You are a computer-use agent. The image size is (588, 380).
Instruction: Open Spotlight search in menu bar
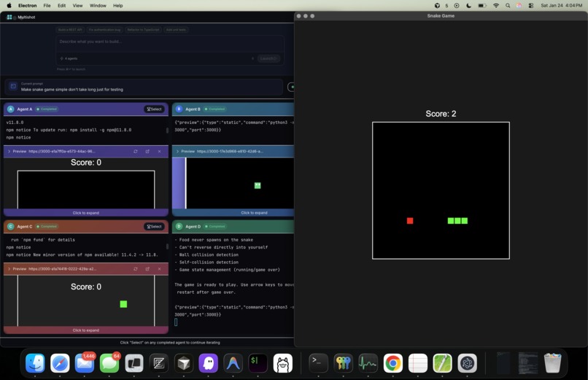click(508, 6)
